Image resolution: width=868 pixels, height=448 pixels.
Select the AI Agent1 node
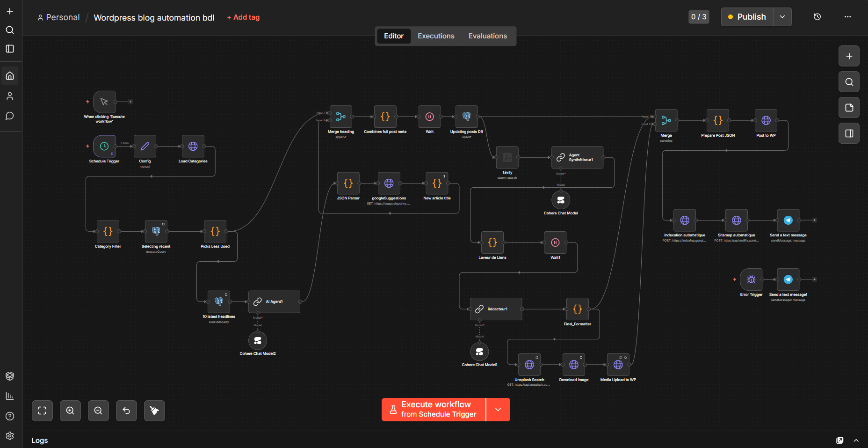[274, 301]
